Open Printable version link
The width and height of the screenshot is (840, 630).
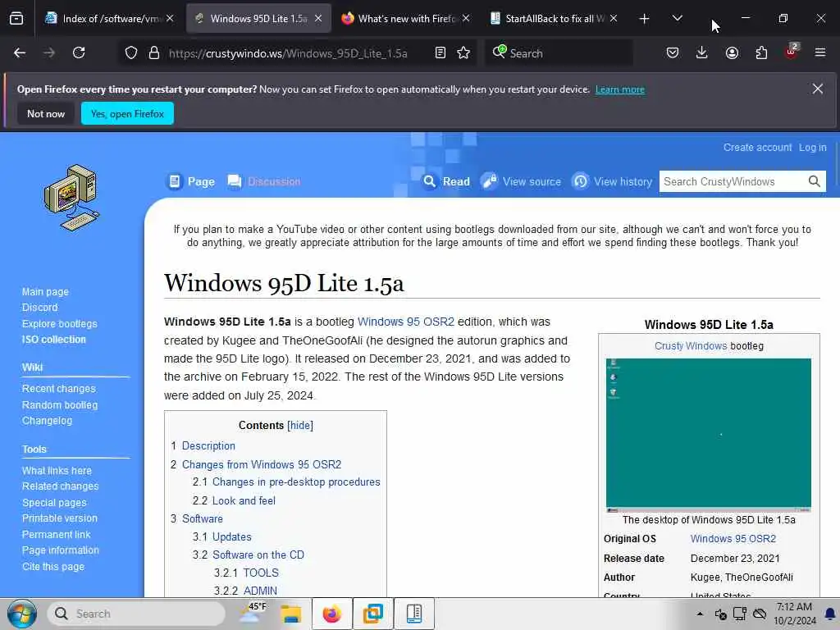pyautogui.click(x=59, y=518)
